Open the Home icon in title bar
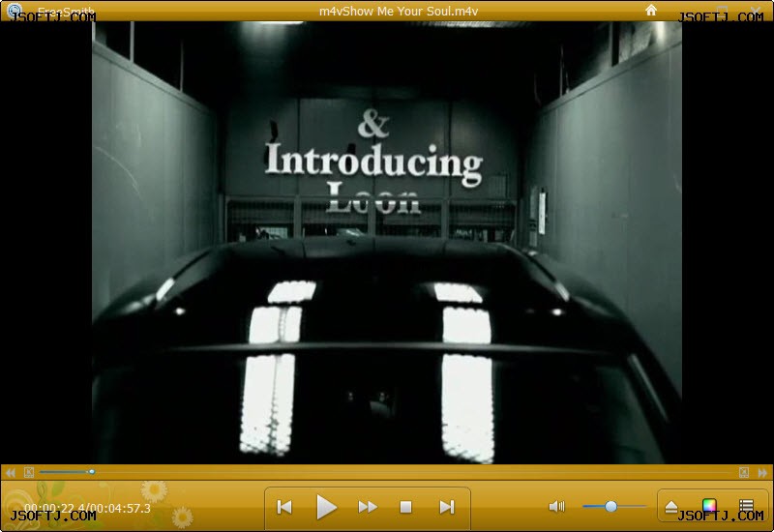774x532 pixels. (x=651, y=10)
